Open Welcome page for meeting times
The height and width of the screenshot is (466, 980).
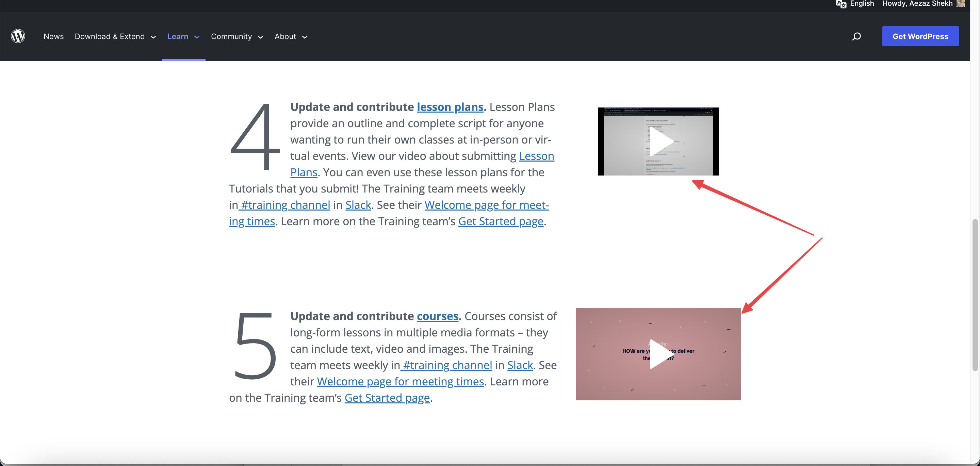(x=400, y=381)
